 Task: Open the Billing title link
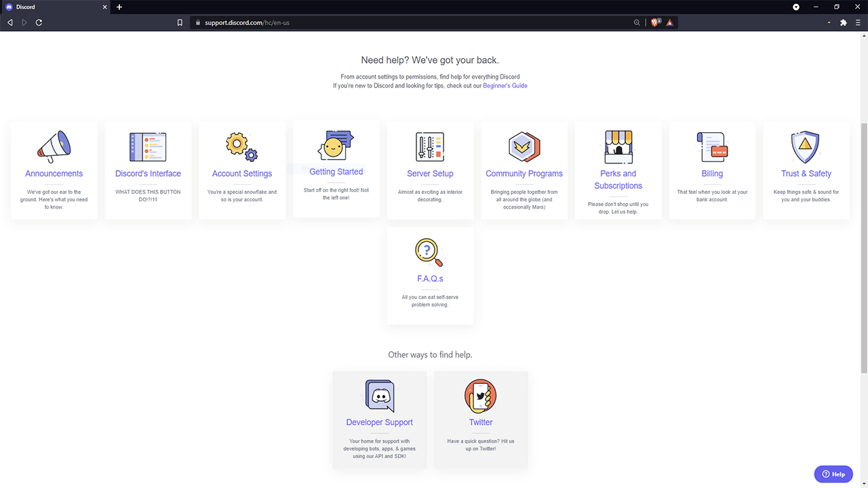pyautogui.click(x=712, y=174)
